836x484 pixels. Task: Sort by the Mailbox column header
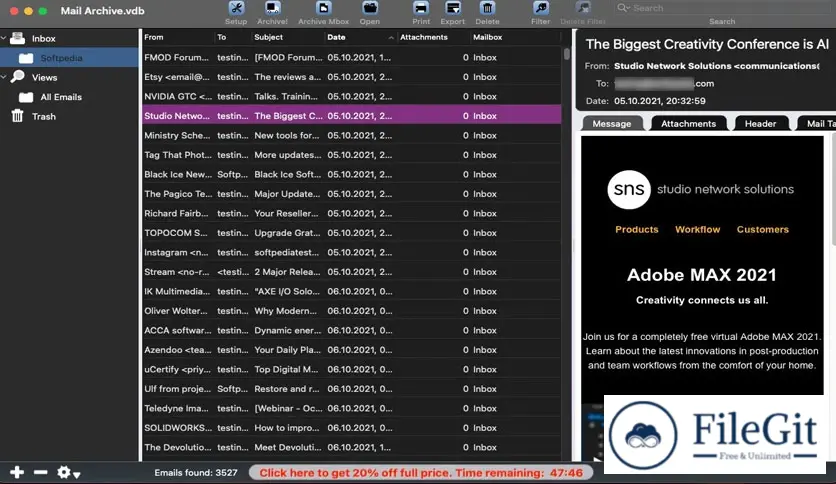tap(516, 37)
